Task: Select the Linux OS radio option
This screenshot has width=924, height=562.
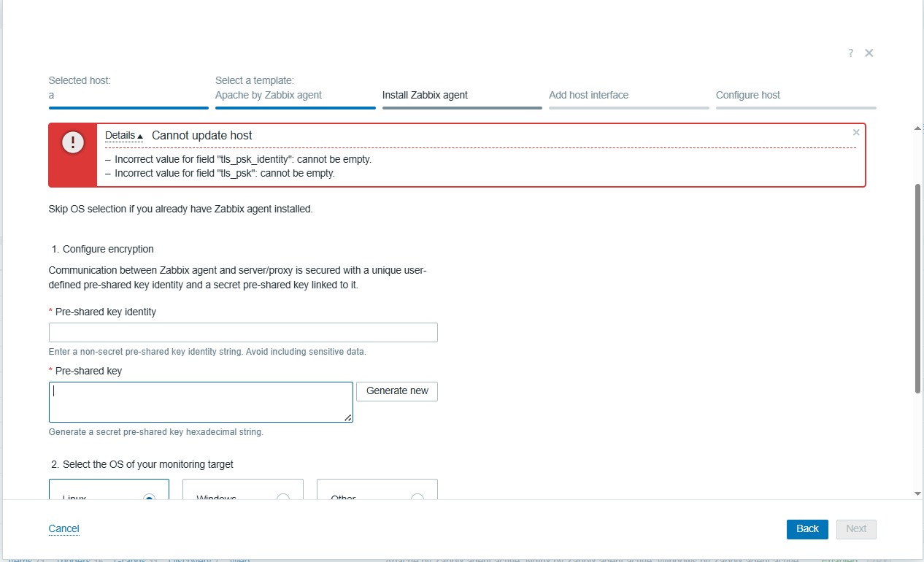Action: [109, 490]
